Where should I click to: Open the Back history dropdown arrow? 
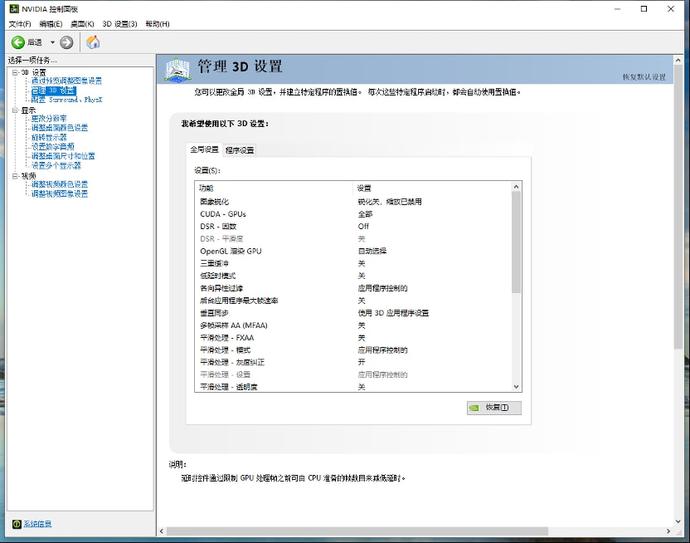point(52,42)
